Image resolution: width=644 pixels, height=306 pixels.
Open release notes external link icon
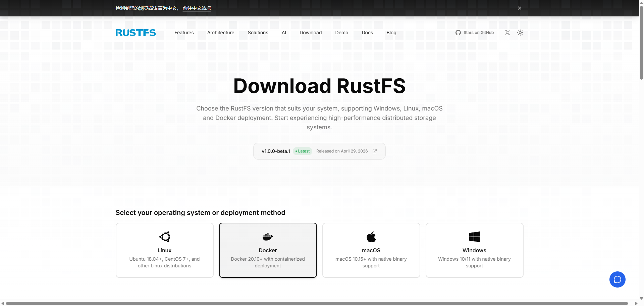coord(375,151)
